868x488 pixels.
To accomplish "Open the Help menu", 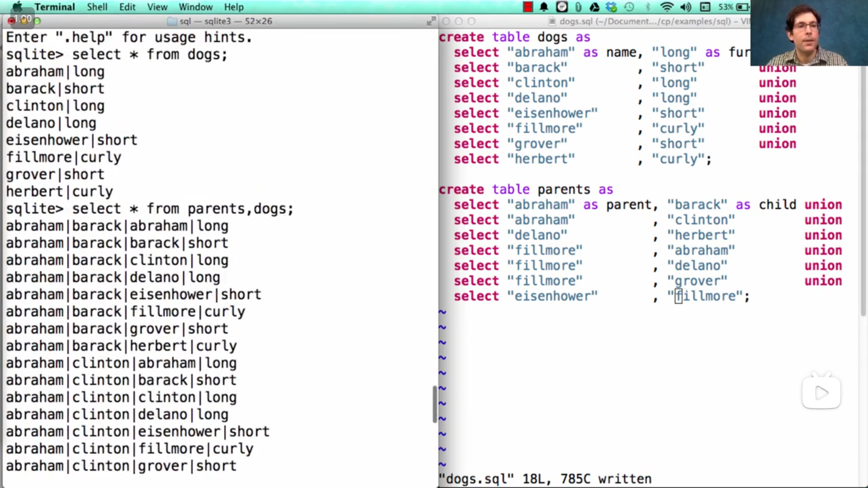I will [x=234, y=7].
